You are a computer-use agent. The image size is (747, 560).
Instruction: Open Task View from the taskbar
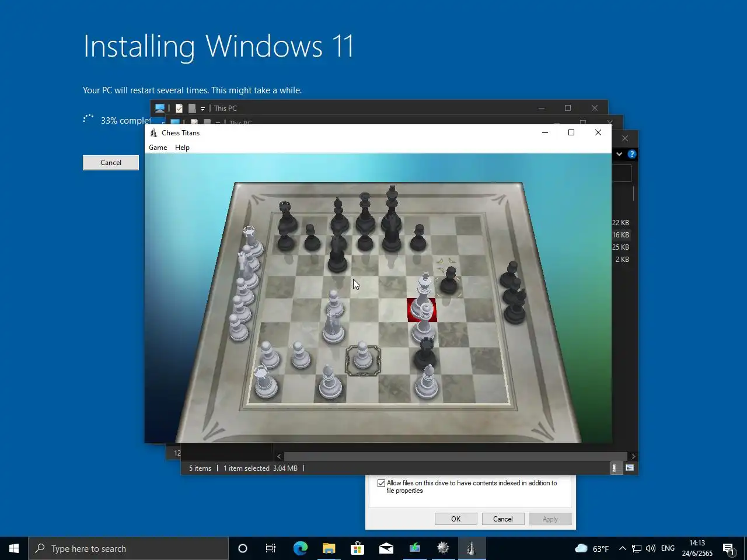[x=271, y=548]
